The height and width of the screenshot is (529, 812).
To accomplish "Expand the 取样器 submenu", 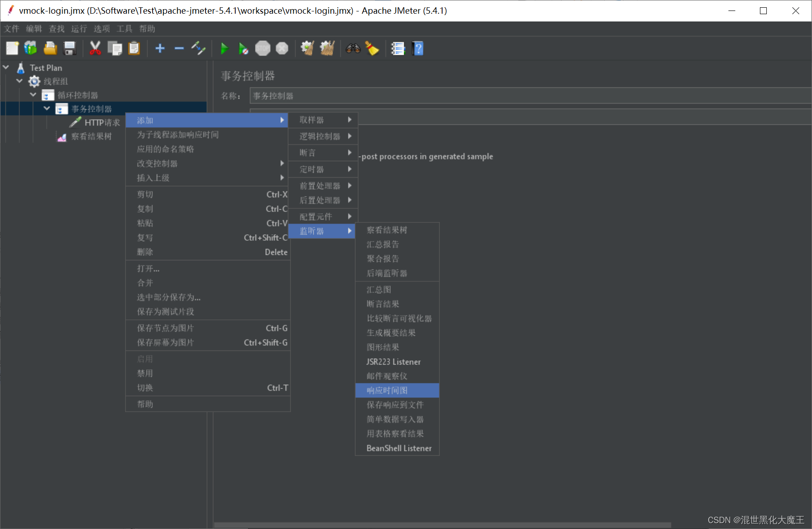I will pos(323,120).
